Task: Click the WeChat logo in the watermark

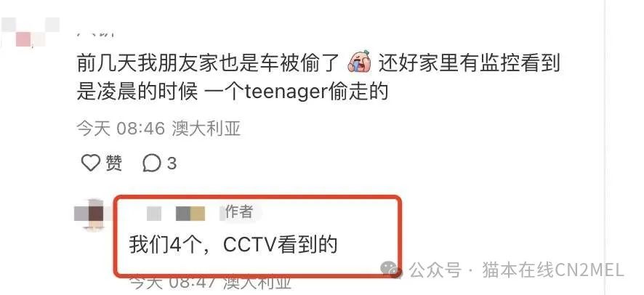Action: pyautogui.click(x=391, y=269)
